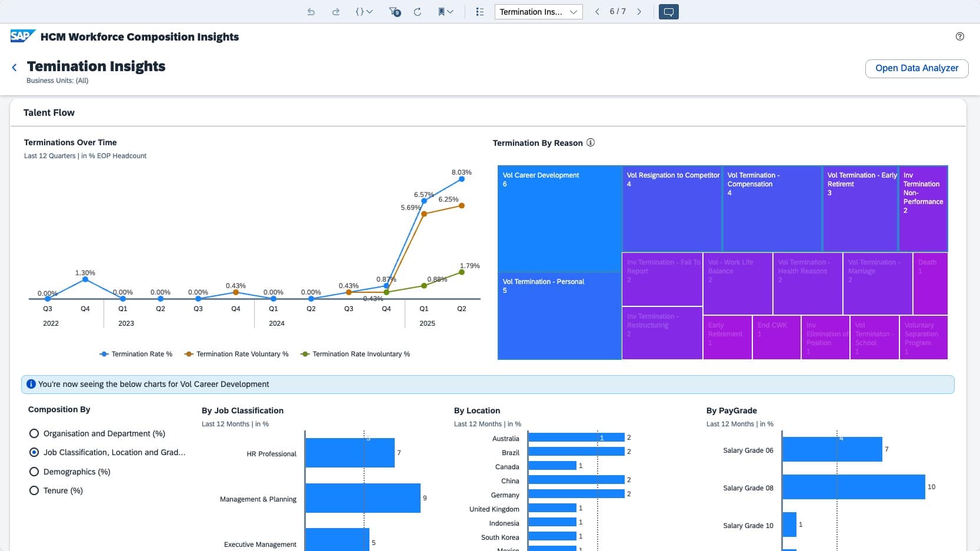Click info icon beside Termination By Reason
The width and height of the screenshot is (980, 551).
(x=591, y=142)
